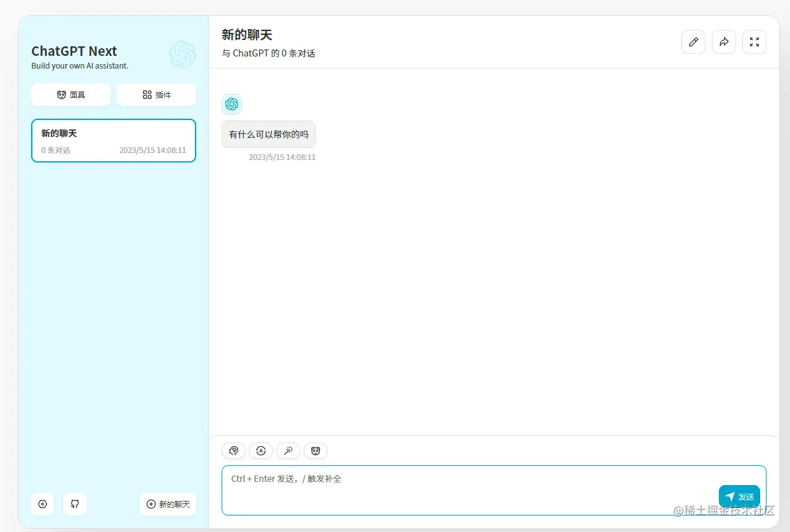Image resolution: width=790 pixels, height=532 pixels.
Task: Click the 有什么可以帮你的吗 message bubble
Action: coord(269,135)
